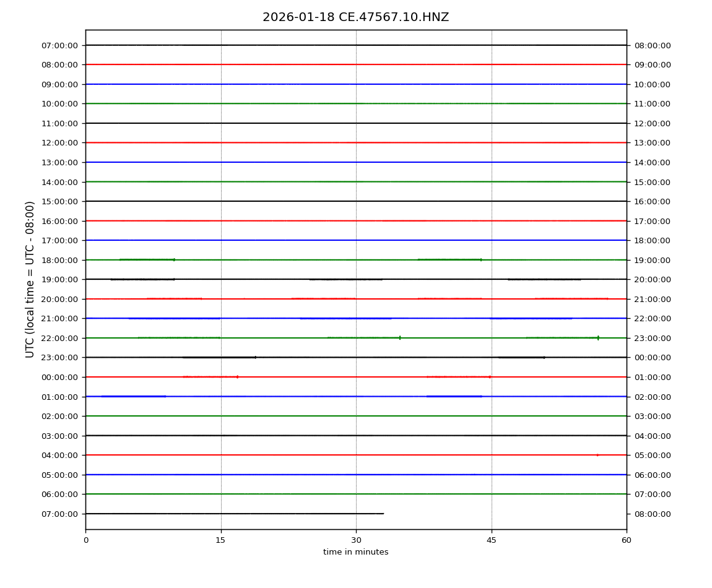Click the red spike on the 04:00:00 trace

click(x=597, y=455)
